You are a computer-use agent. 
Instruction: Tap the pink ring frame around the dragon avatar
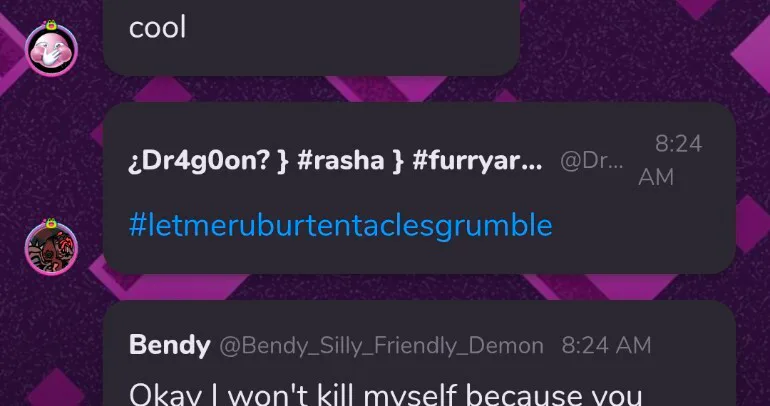pos(27,249)
